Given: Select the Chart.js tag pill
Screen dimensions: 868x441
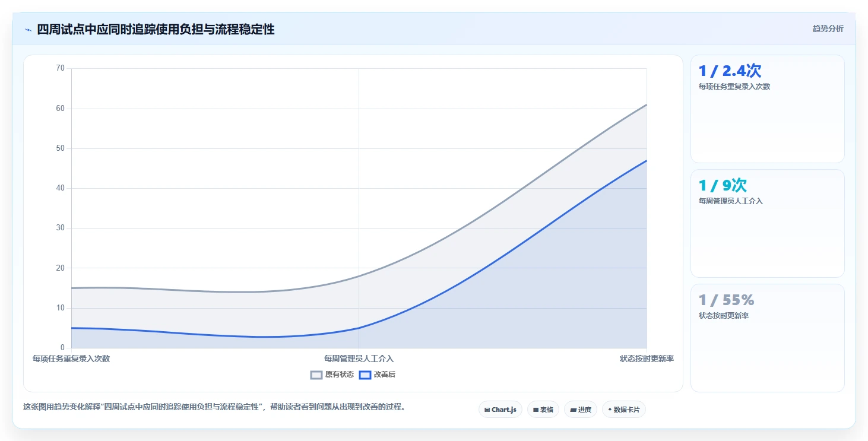Looking at the screenshot, I should coord(500,410).
